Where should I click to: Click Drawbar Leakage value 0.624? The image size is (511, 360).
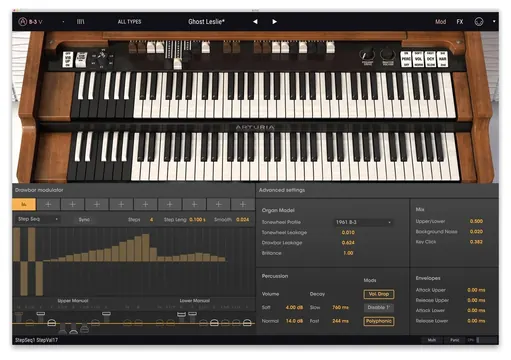coord(348,243)
